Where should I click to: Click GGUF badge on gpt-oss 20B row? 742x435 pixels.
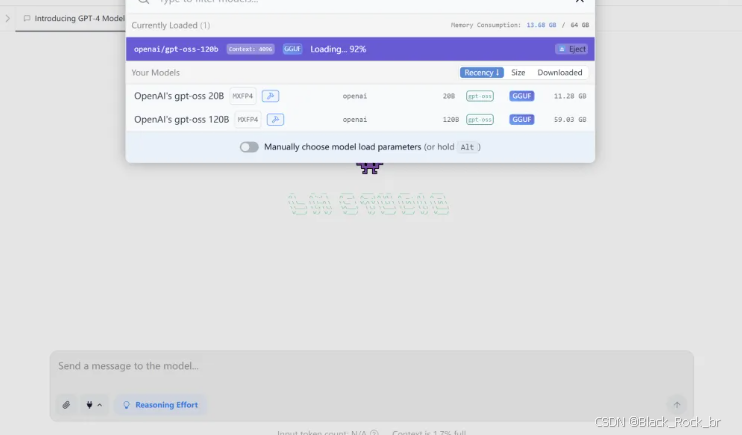click(521, 96)
